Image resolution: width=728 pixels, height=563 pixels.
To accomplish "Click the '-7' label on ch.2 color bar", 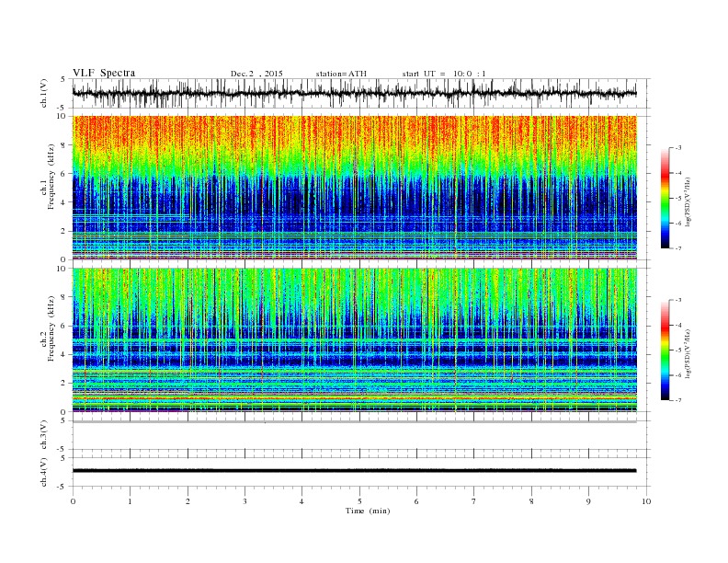I will coord(677,400).
